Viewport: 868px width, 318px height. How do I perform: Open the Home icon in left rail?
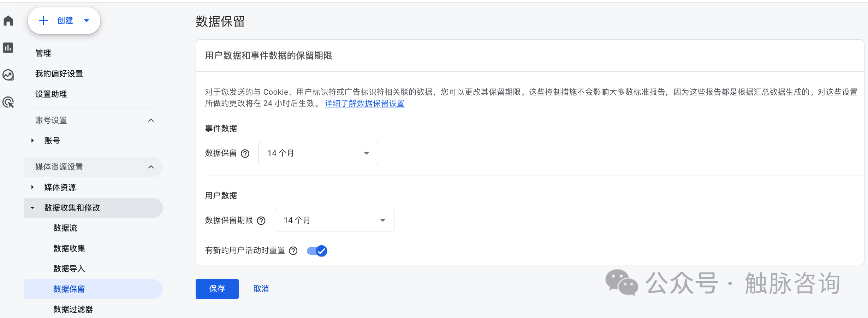(8, 21)
